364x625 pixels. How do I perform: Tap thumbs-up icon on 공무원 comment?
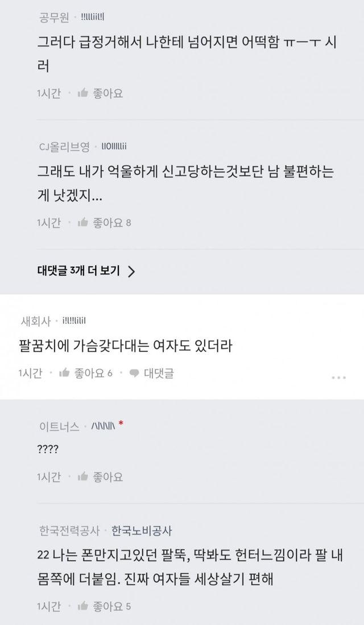pyautogui.click(x=82, y=92)
